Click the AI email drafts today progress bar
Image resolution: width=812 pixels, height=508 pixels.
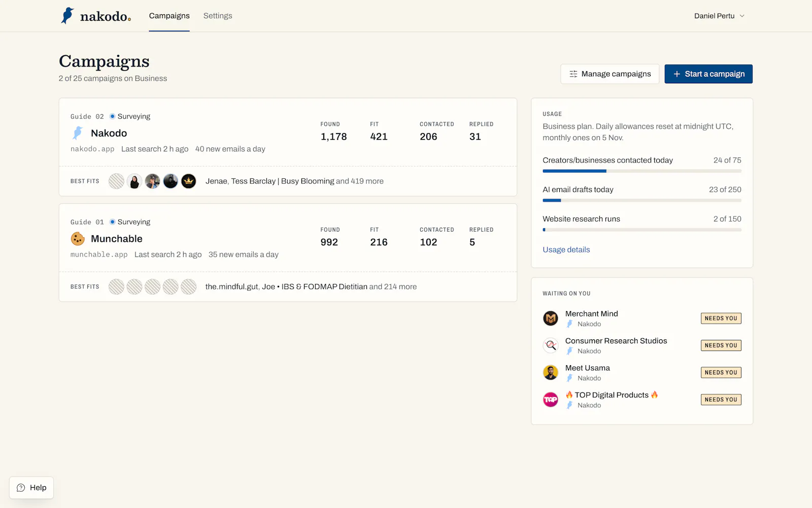[x=642, y=201]
